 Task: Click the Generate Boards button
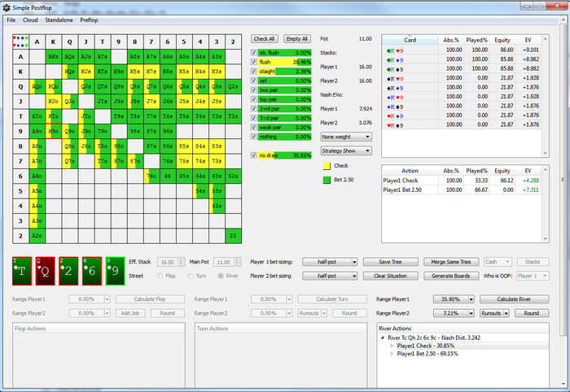(x=451, y=276)
